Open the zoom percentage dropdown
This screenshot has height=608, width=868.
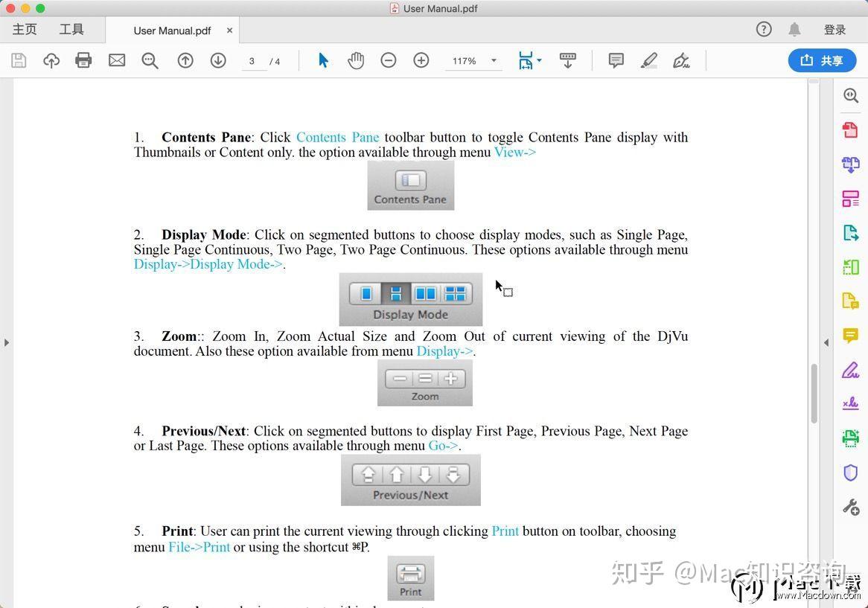click(492, 60)
